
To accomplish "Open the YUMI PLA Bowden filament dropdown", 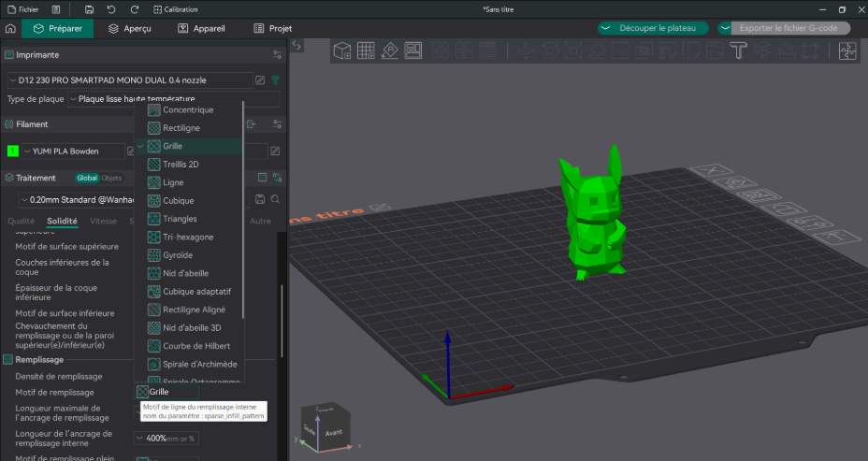I will (73, 151).
